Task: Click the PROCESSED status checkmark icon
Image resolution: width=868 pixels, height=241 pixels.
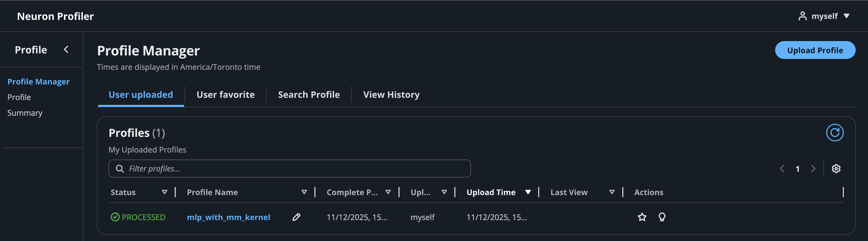Action: point(115,217)
